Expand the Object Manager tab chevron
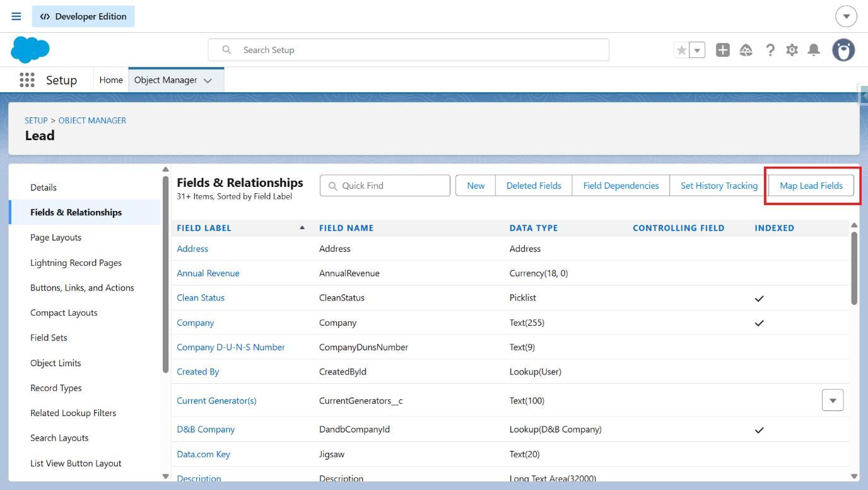The width and height of the screenshot is (868, 490). (208, 81)
